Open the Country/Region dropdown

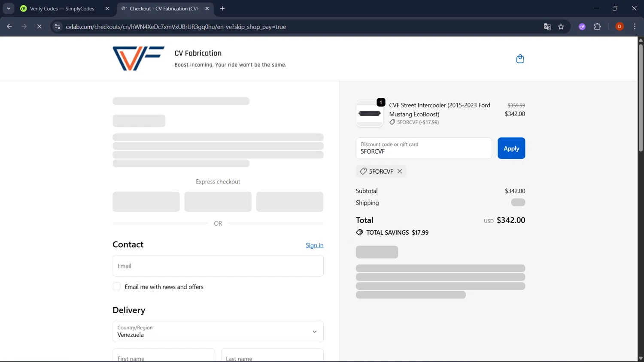218,332
